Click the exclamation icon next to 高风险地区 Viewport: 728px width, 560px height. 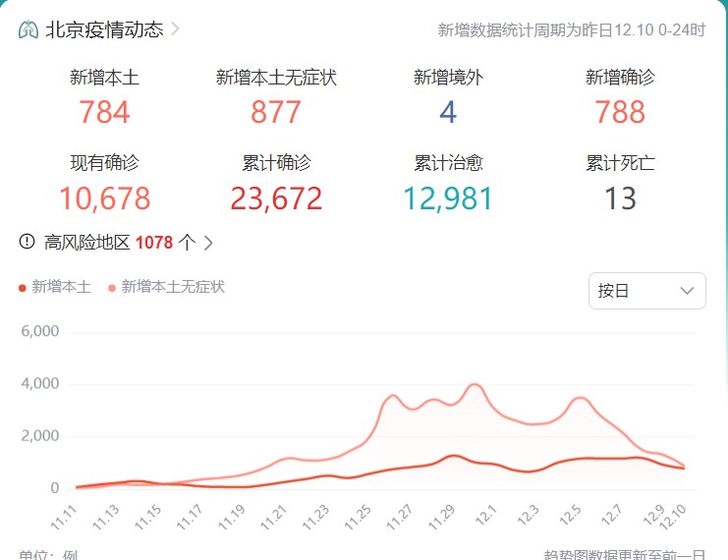(27, 242)
